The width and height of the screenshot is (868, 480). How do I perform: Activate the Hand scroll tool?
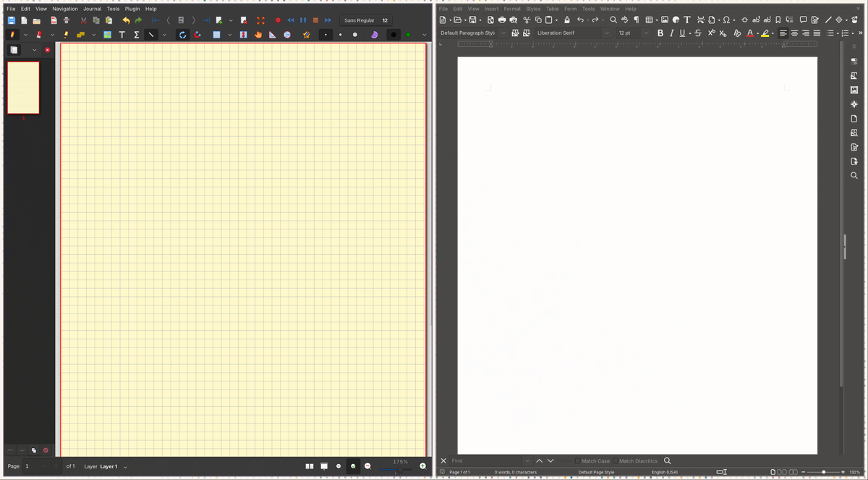click(258, 35)
